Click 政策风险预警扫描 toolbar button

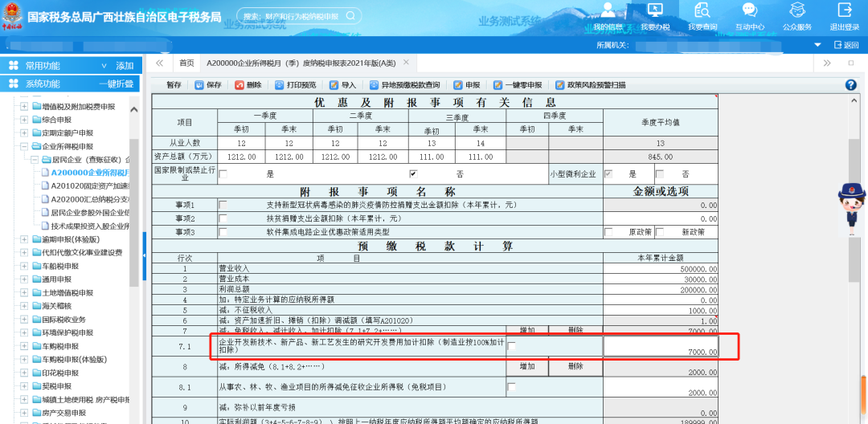coord(590,85)
